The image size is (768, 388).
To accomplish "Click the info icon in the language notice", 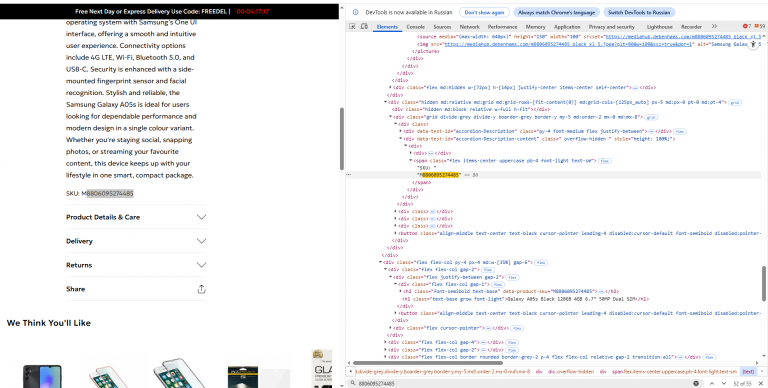I will pos(356,12).
